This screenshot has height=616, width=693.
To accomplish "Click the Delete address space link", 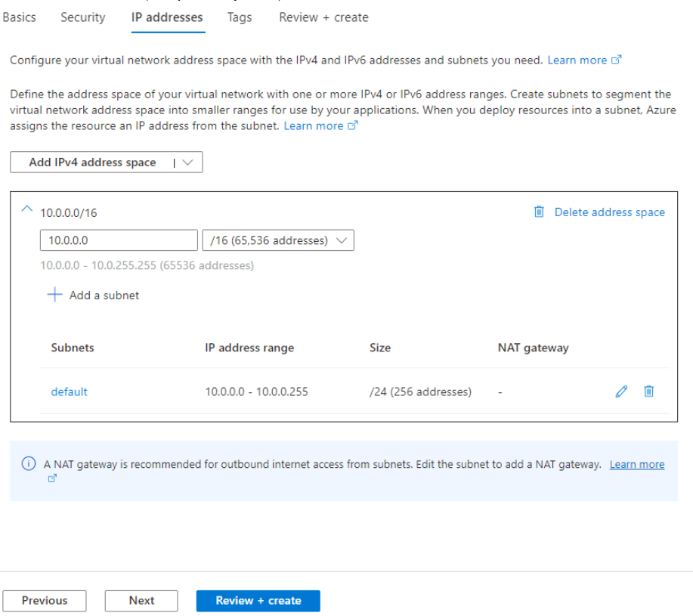I will tap(609, 212).
